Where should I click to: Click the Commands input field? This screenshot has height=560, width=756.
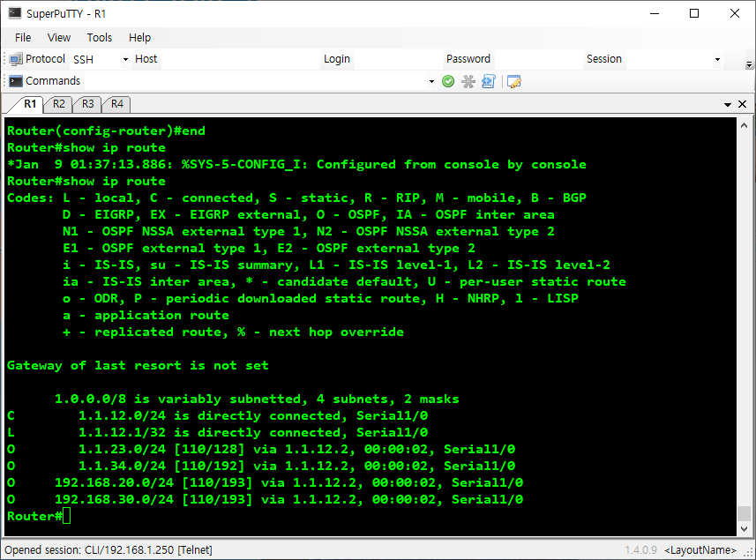point(256,81)
